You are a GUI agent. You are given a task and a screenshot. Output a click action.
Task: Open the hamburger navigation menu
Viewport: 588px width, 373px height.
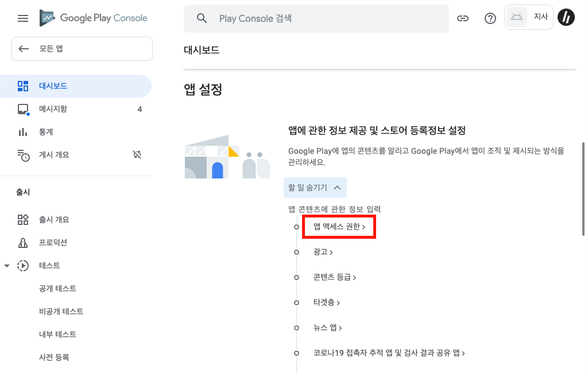click(x=23, y=18)
